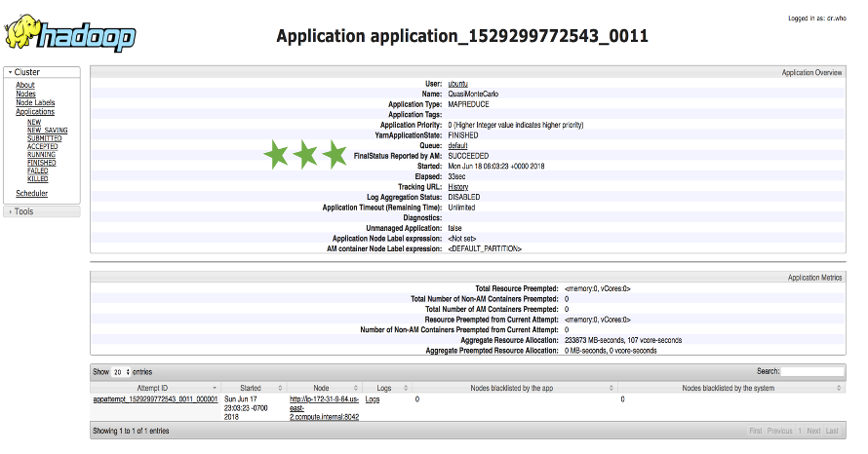Click the QuasiMonteCarlo application name
This screenshot has height=454, width=868.
tap(473, 94)
